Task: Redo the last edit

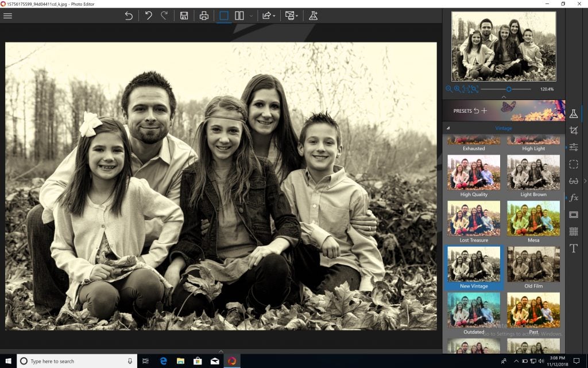Action: pyautogui.click(x=164, y=16)
